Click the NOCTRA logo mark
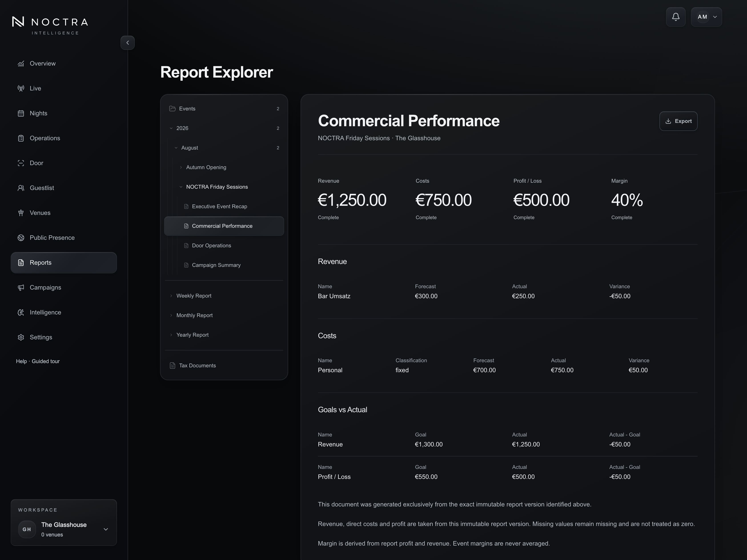 tap(18, 22)
